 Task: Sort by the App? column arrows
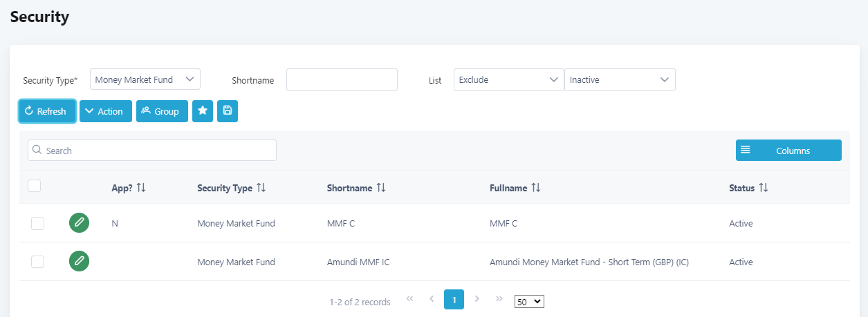tap(141, 188)
